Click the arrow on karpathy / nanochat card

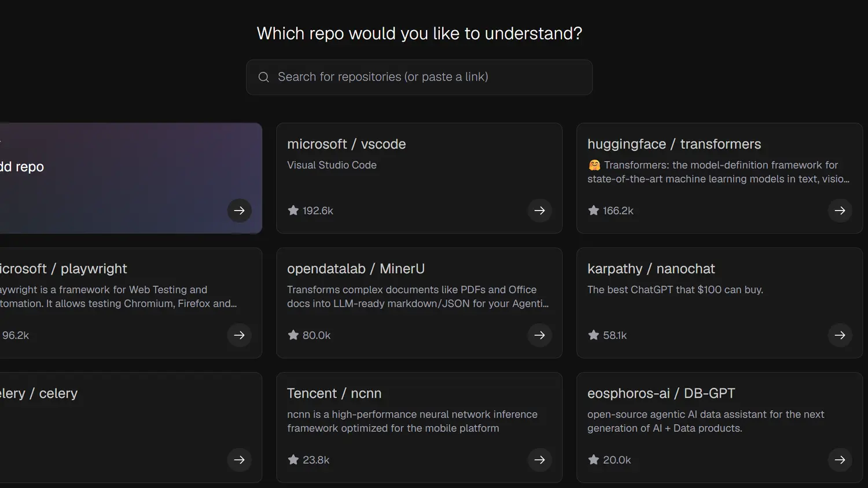pyautogui.click(x=840, y=335)
